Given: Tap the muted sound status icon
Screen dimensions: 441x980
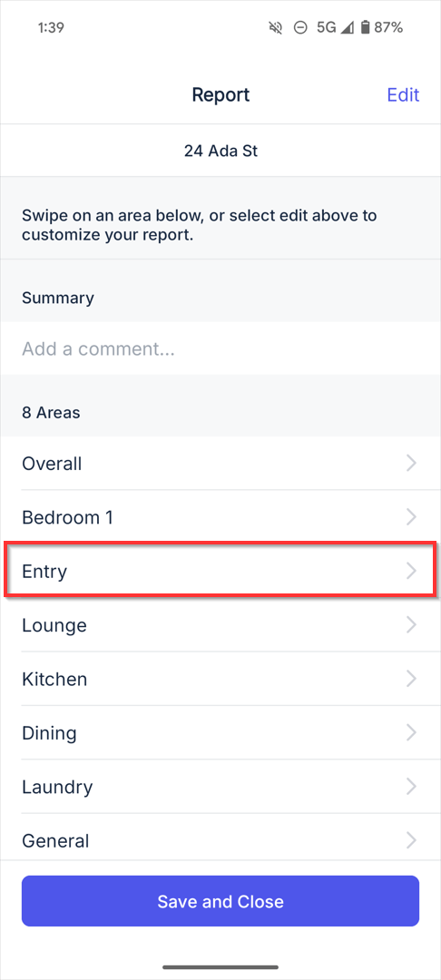Looking at the screenshot, I should [276, 27].
